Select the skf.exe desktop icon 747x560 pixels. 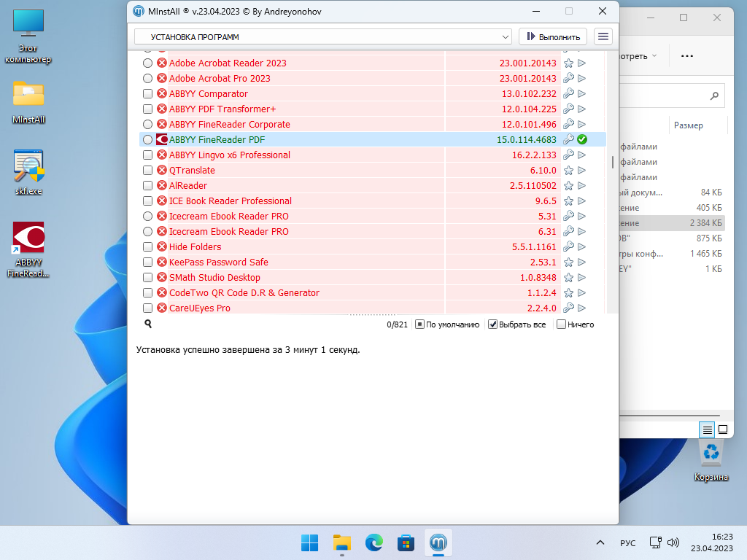click(28, 172)
